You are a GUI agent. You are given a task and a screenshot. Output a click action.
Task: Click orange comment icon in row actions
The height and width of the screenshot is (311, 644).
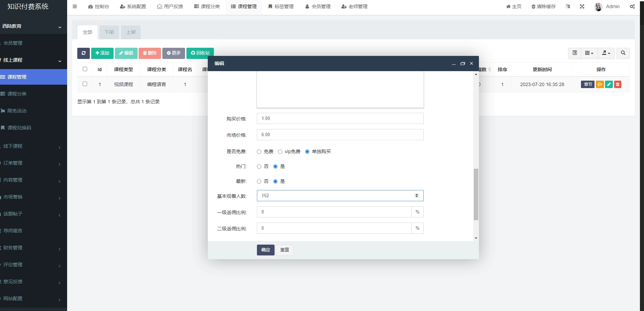[600, 84]
